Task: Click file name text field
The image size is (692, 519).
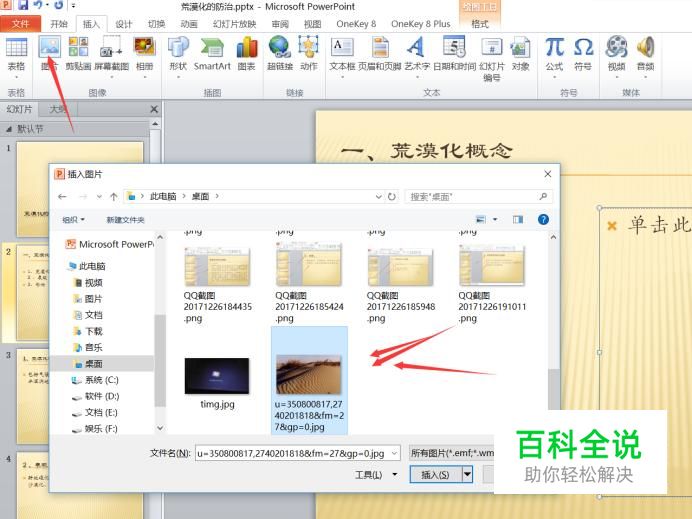Action: (x=292, y=453)
